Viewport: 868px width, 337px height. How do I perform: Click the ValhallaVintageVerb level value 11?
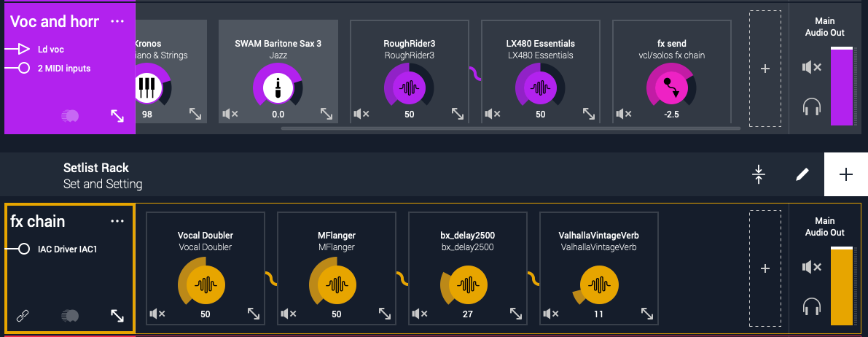(599, 314)
